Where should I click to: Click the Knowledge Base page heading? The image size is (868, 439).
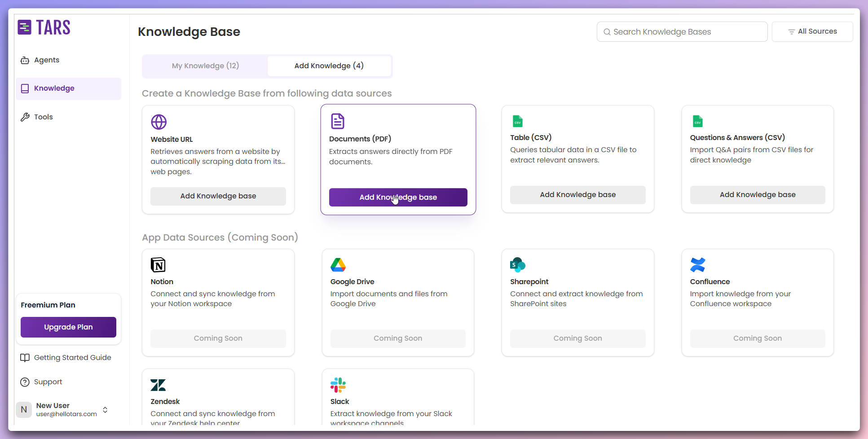click(189, 32)
